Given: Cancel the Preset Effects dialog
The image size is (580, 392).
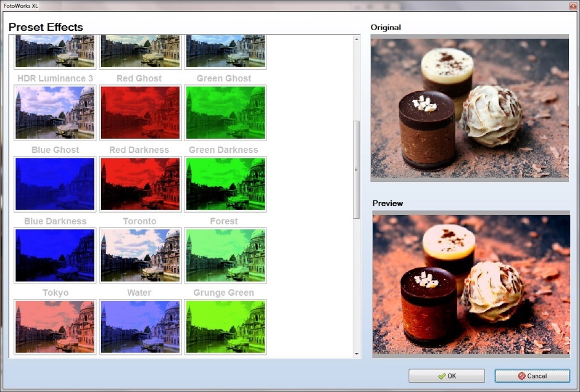Looking at the screenshot, I should (x=532, y=376).
